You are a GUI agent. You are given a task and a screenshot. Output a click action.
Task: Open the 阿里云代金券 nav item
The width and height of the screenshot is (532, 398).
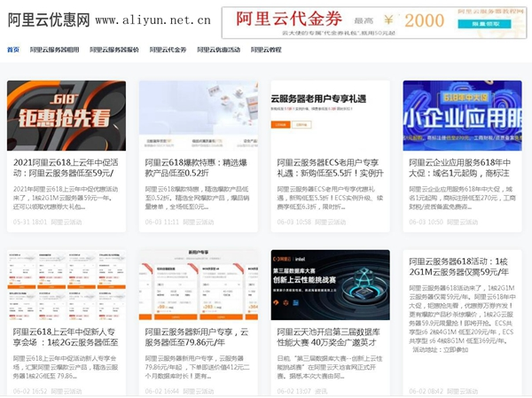tap(169, 50)
